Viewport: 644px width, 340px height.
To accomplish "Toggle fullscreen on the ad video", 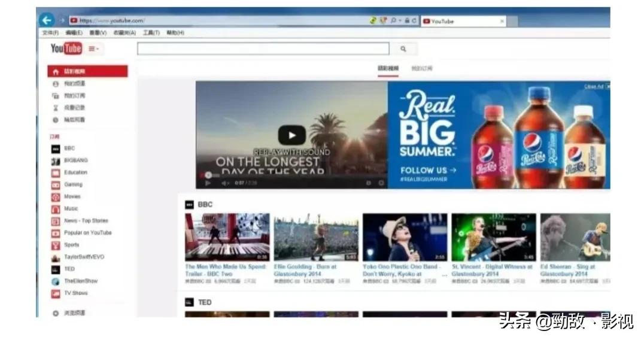I will [x=381, y=183].
